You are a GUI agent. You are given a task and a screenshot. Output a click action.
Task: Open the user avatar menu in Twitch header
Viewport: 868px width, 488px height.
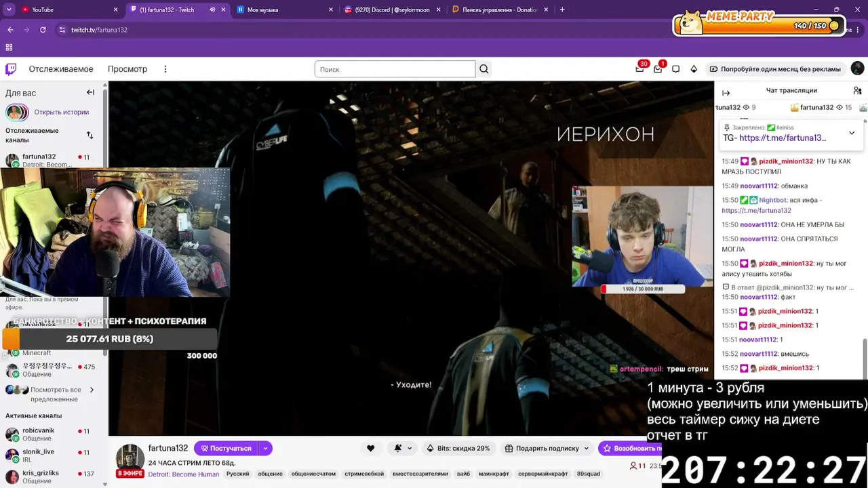tap(857, 68)
